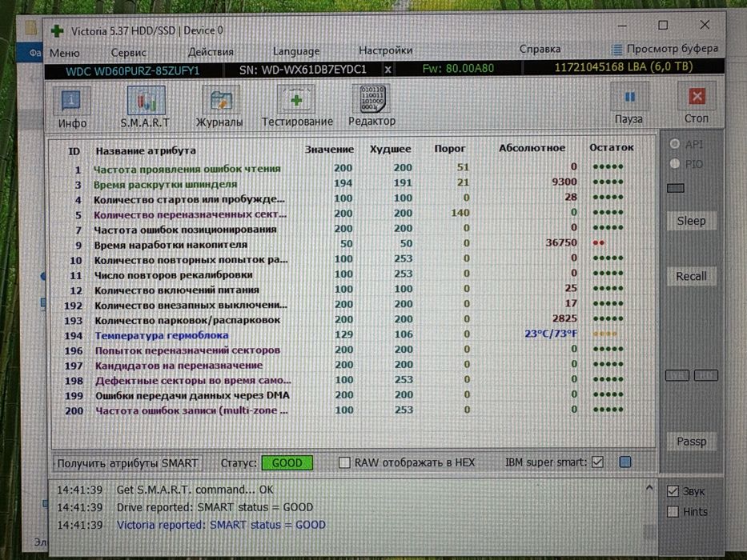
Task: Click Получить атрибуты SMART button
Action: pos(127,463)
